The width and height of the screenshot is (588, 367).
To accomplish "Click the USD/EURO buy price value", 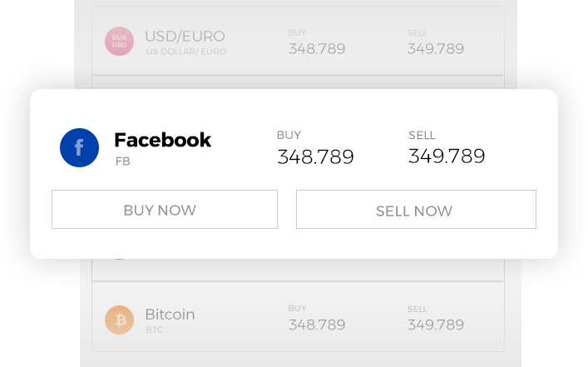I will click(317, 49).
